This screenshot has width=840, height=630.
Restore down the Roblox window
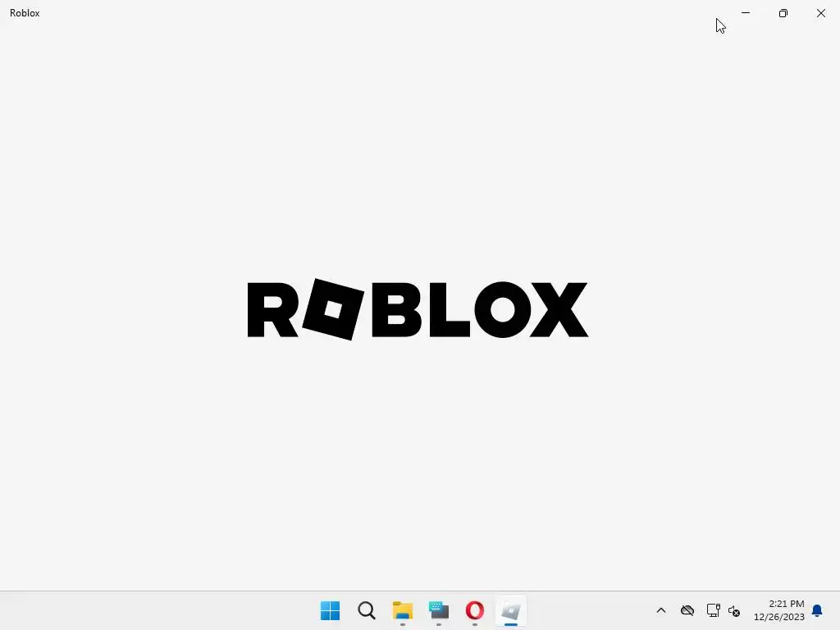coord(783,13)
